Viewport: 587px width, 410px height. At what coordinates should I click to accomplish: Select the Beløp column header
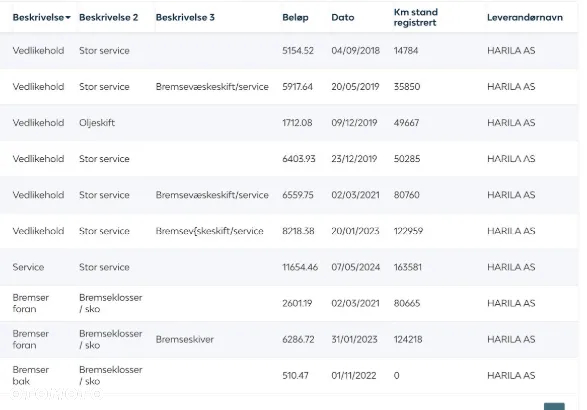(295, 17)
